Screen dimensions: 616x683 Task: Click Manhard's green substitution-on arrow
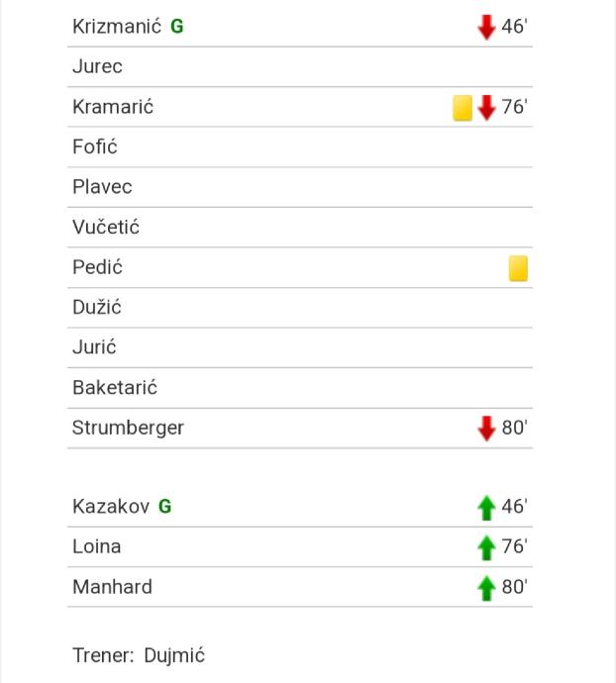pos(486,588)
